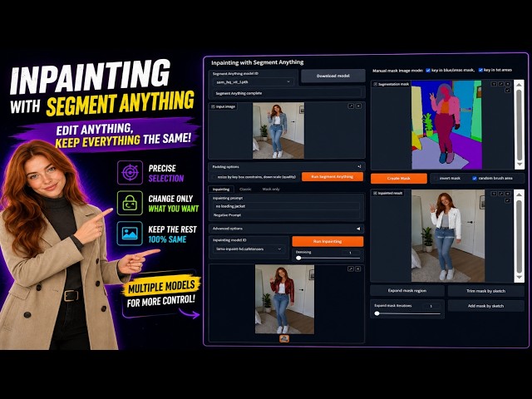Click the Denoising slider handle
This screenshot has height=399, width=532.
[298, 258]
